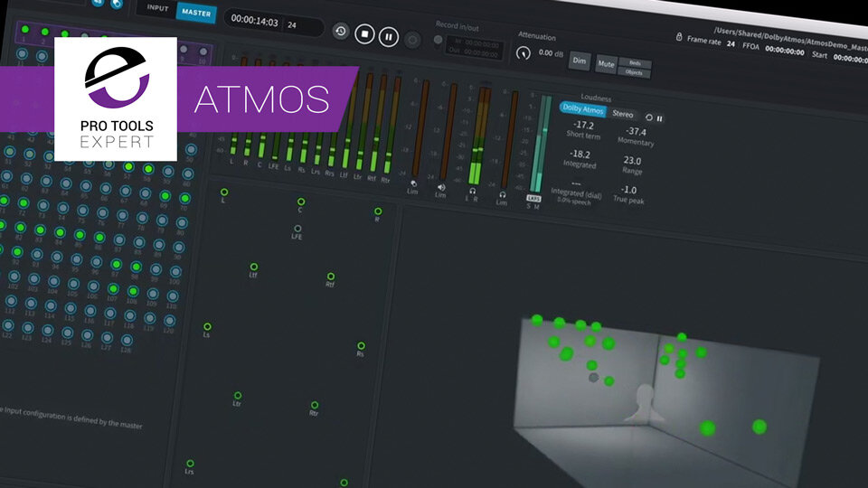This screenshot has height=488, width=868.
Task: Click the R speaker icon in layout view
Action: (x=378, y=211)
